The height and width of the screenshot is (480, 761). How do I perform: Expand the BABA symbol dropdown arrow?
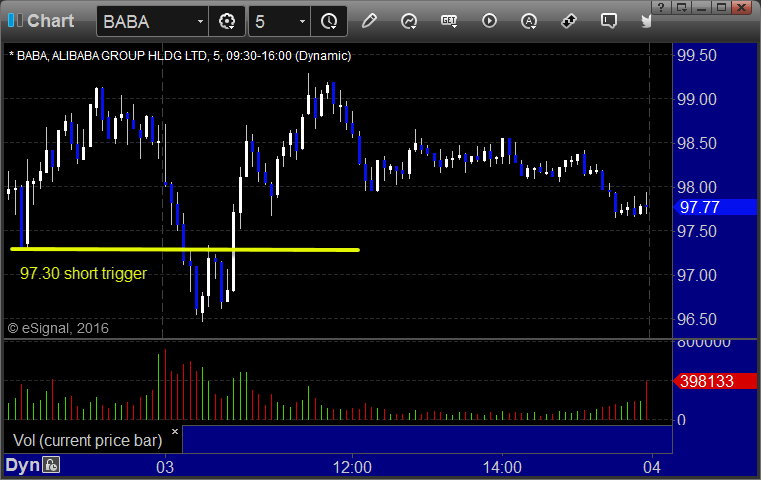coord(200,22)
